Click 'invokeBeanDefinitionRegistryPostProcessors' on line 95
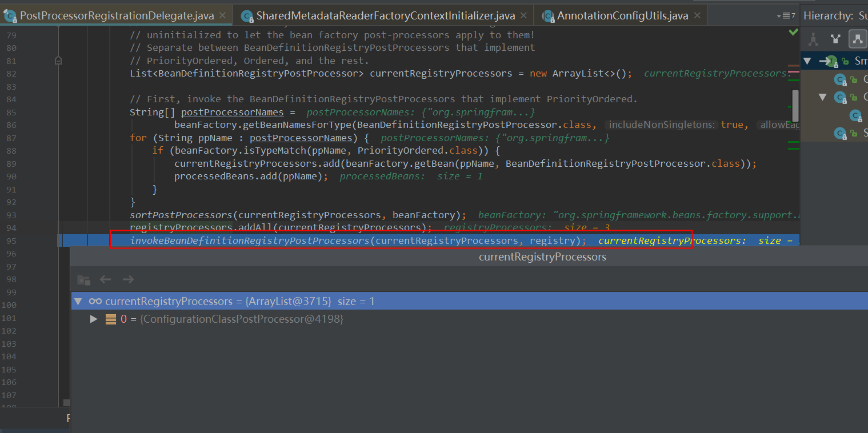 (250, 240)
